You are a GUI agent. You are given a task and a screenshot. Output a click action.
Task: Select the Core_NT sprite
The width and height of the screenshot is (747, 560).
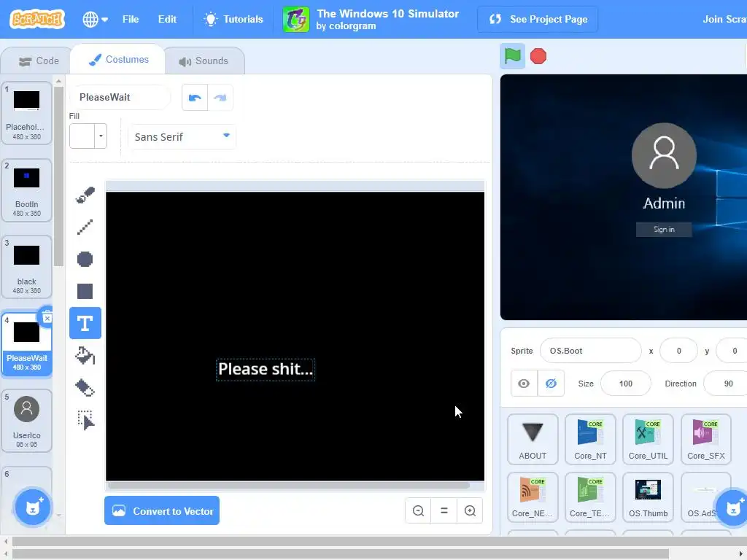pos(590,439)
